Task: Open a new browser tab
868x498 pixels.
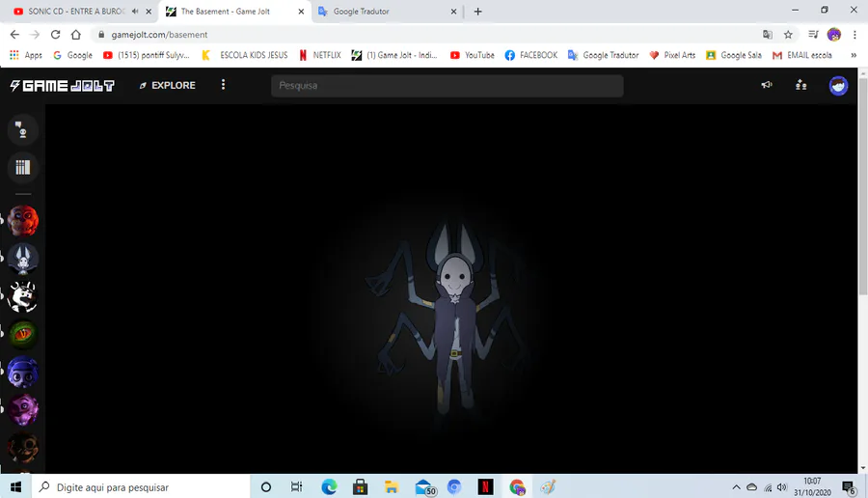Action: [x=477, y=11]
